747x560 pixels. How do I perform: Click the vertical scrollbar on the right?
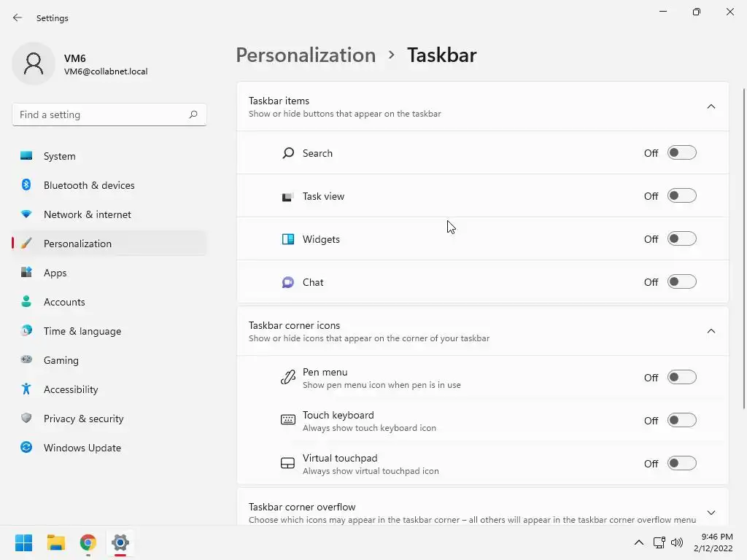[x=743, y=248]
